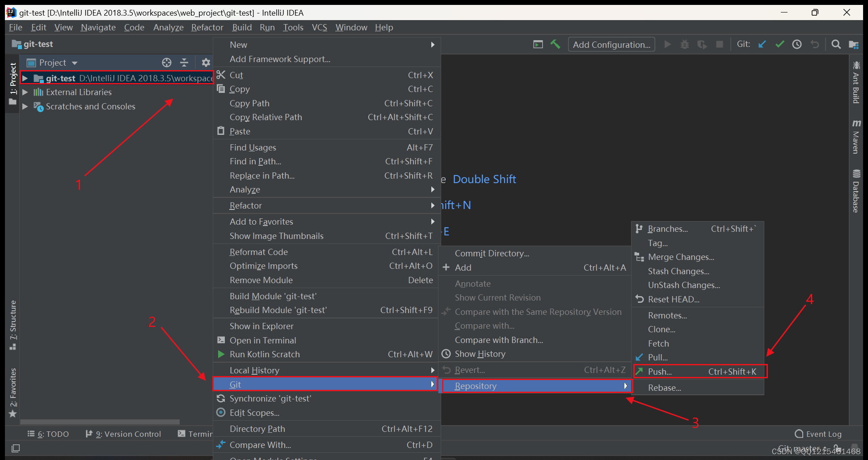Choose Merge Changes... option
Screen dimensions: 868x460
coord(697,257)
